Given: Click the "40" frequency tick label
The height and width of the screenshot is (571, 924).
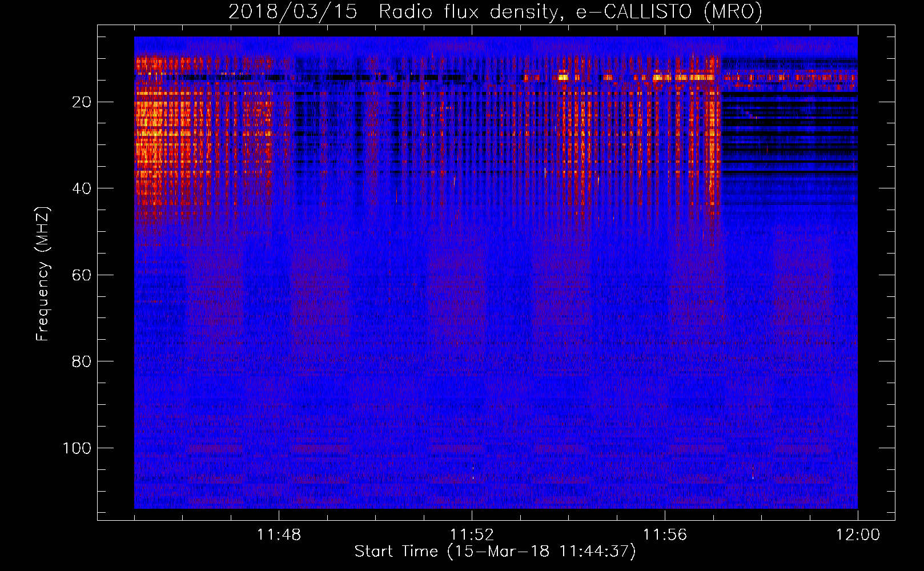Looking at the screenshot, I should (82, 188).
